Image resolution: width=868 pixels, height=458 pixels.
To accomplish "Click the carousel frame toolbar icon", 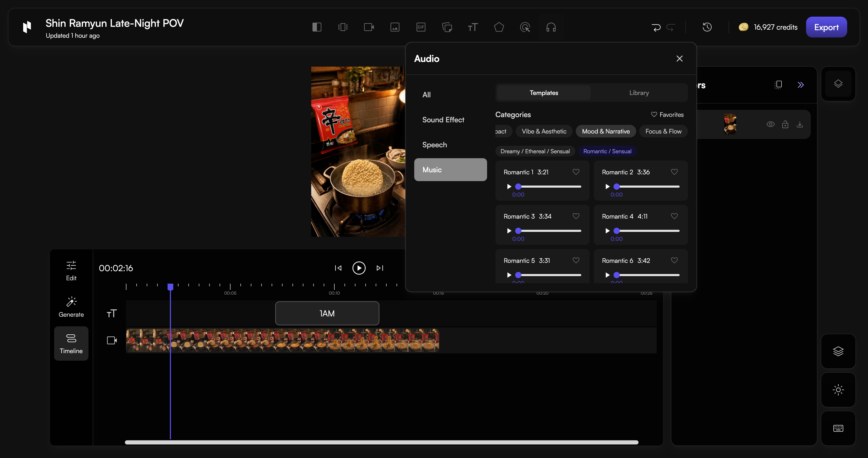I will click(343, 27).
